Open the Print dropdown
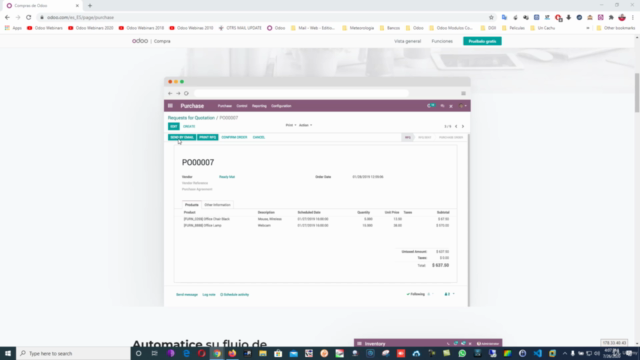Viewport: 640px width, 360px height. 291,125
